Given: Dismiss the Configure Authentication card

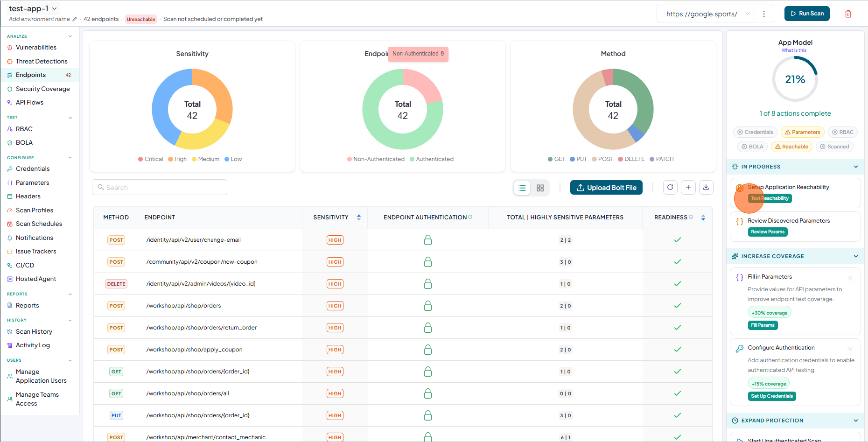Looking at the screenshot, I should pyautogui.click(x=850, y=349).
